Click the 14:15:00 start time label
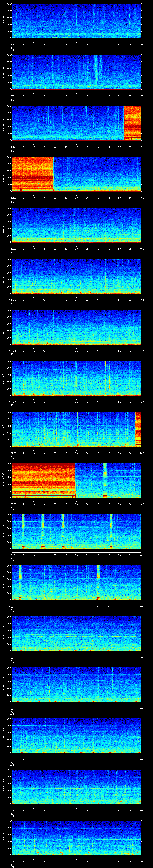 [12, 96]
